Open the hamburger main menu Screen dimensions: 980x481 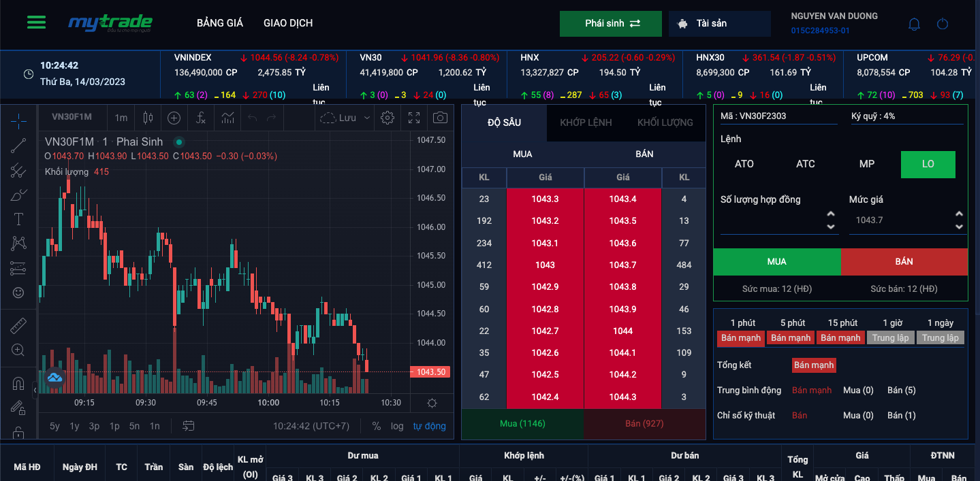point(36,22)
